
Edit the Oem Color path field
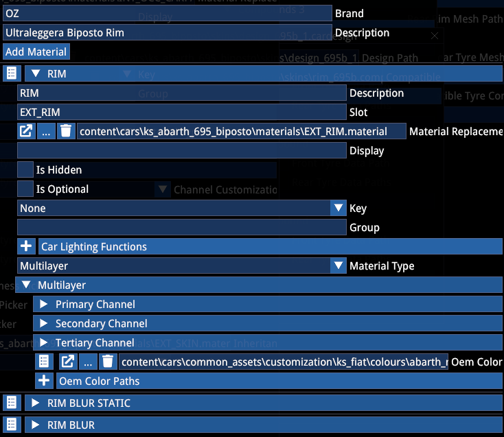tap(284, 362)
